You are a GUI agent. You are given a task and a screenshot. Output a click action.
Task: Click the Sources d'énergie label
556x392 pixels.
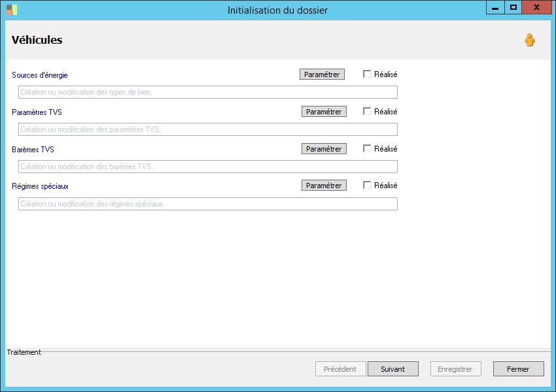coord(40,75)
